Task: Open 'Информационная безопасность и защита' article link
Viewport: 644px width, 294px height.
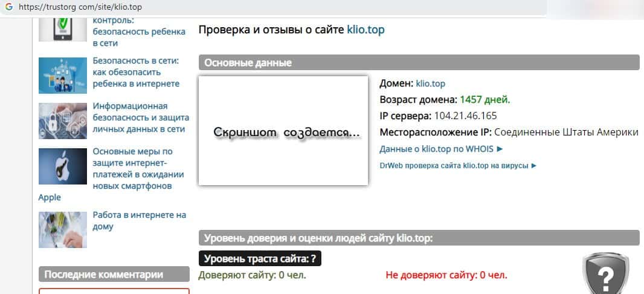Action: (x=141, y=117)
